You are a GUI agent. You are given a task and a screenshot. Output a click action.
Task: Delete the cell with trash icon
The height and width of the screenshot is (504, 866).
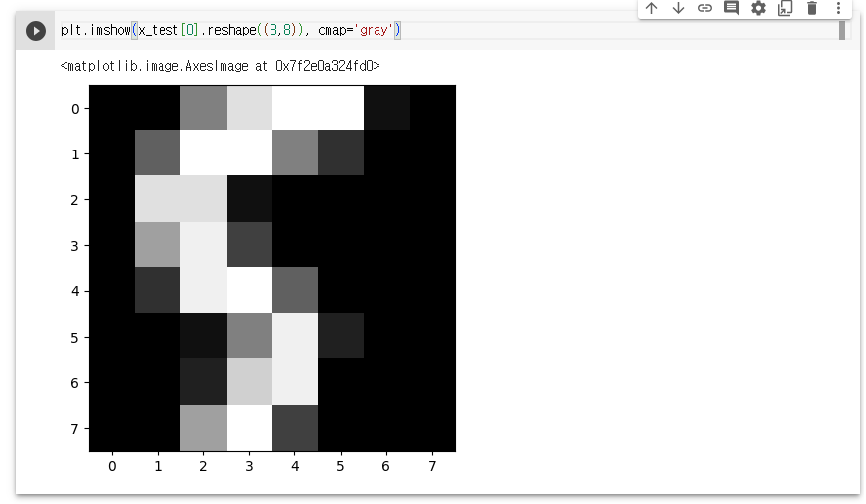[812, 8]
